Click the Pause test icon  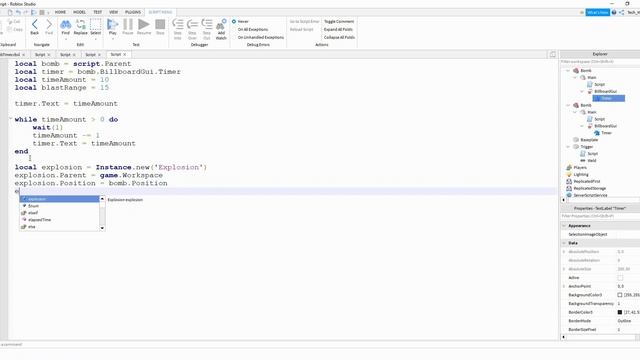pos(128,24)
